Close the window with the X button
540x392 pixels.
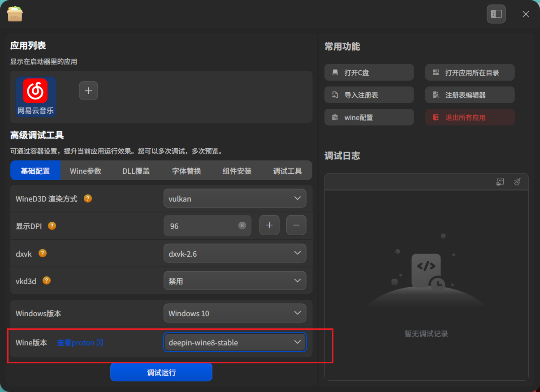click(x=526, y=14)
